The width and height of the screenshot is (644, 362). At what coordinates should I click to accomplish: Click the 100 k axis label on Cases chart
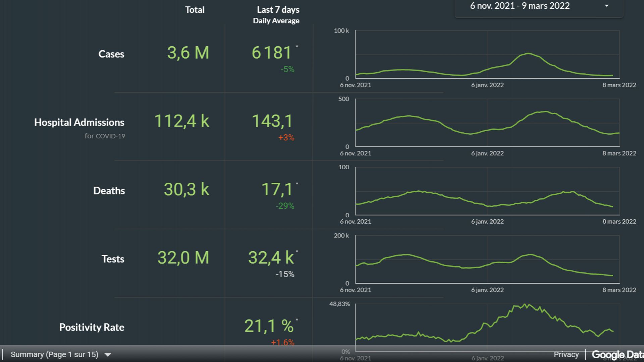coord(341,31)
